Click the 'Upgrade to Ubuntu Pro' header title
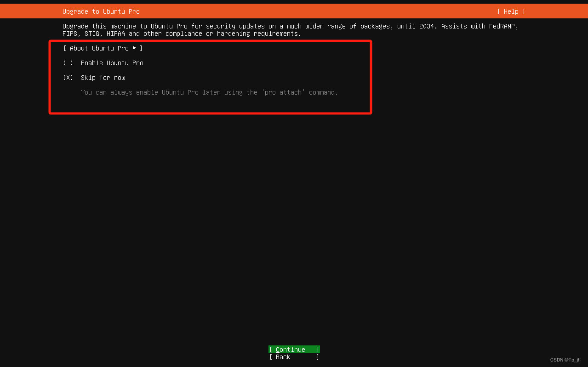588x367 pixels. [101, 11]
